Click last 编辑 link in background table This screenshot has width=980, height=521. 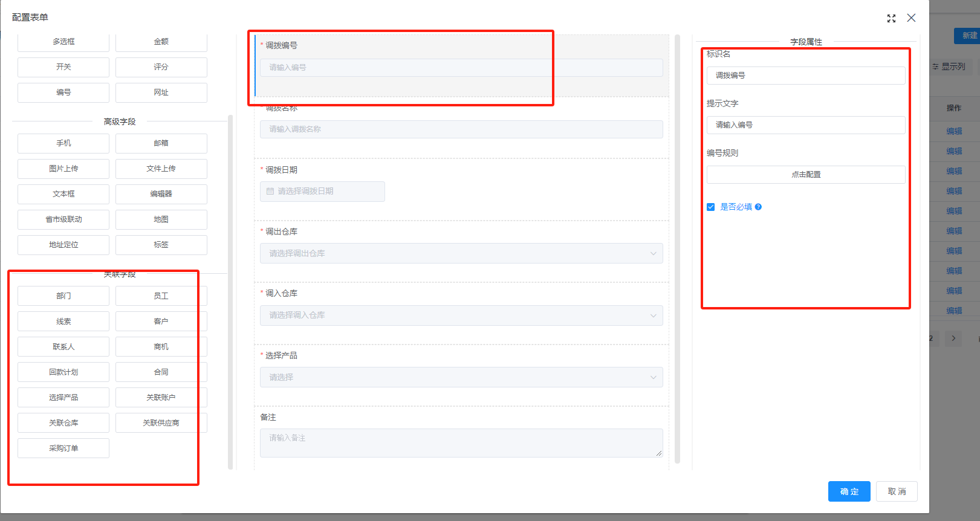(954, 311)
